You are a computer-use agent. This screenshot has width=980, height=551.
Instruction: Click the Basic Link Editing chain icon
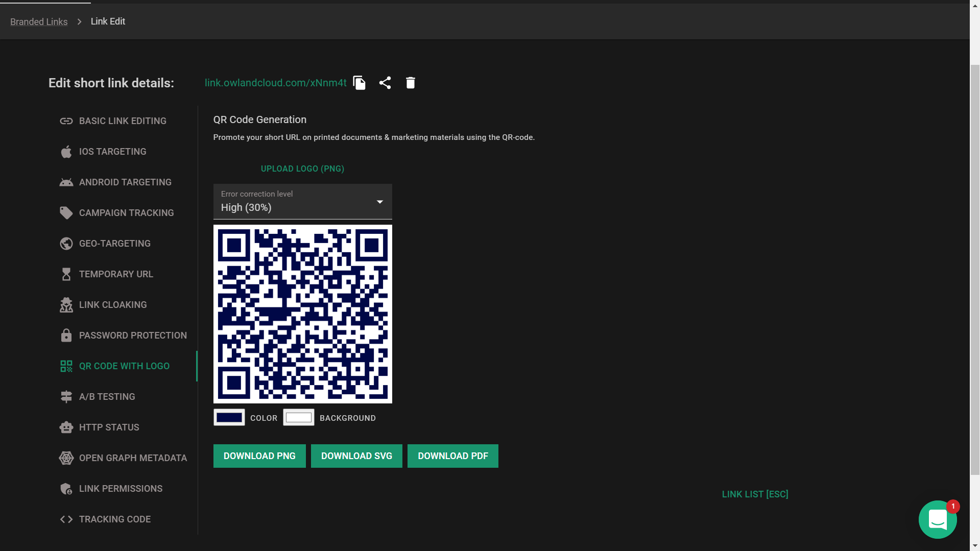(x=66, y=121)
